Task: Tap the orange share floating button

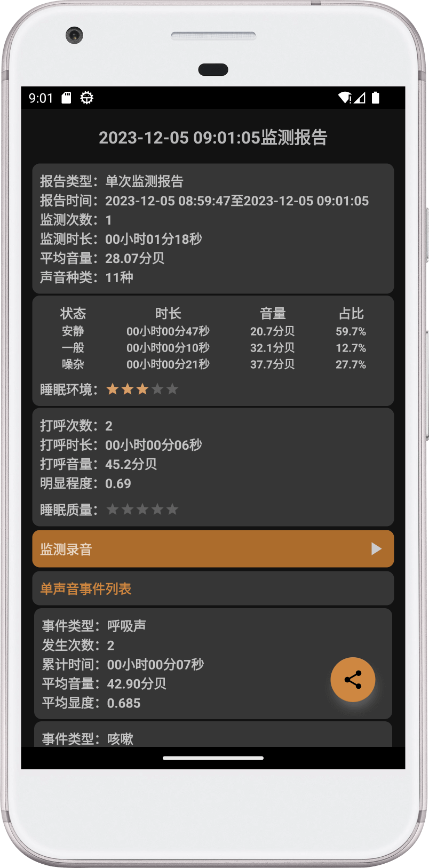Action: point(353,679)
